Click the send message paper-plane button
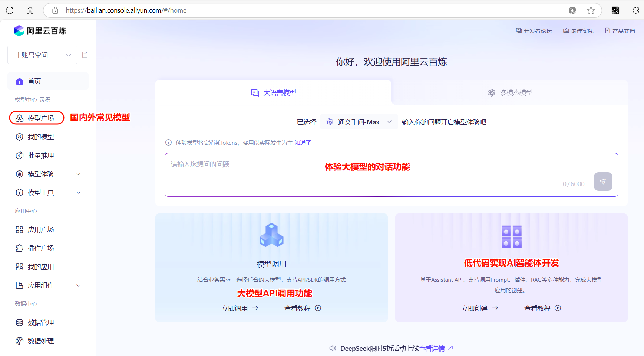This screenshot has height=356, width=644. pos(603,182)
